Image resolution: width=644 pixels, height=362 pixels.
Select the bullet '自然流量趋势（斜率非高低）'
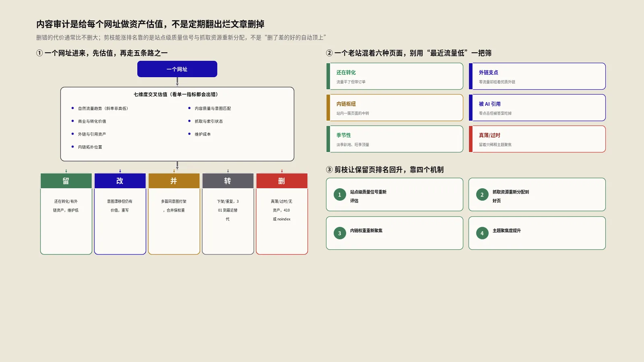click(103, 109)
